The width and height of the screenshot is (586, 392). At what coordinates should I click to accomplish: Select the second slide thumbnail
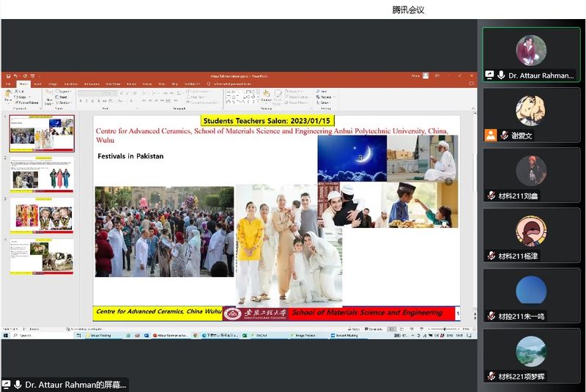[42, 174]
